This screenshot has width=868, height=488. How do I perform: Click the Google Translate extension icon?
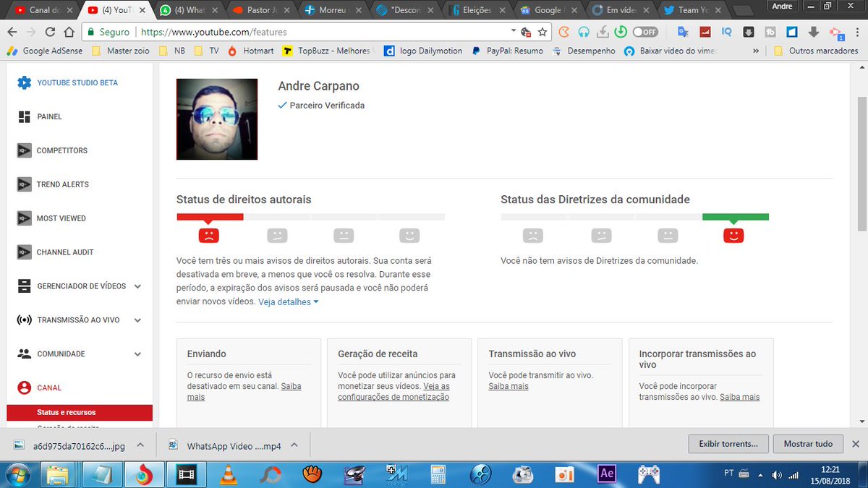[x=682, y=32]
